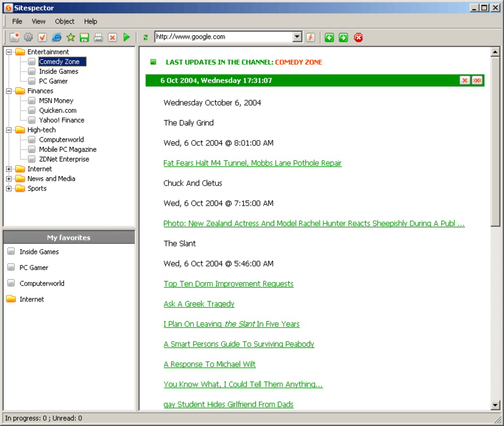The width and height of the screenshot is (504, 426).
Task: Toggle the MSN Money channel box
Action: pyautogui.click(x=31, y=101)
